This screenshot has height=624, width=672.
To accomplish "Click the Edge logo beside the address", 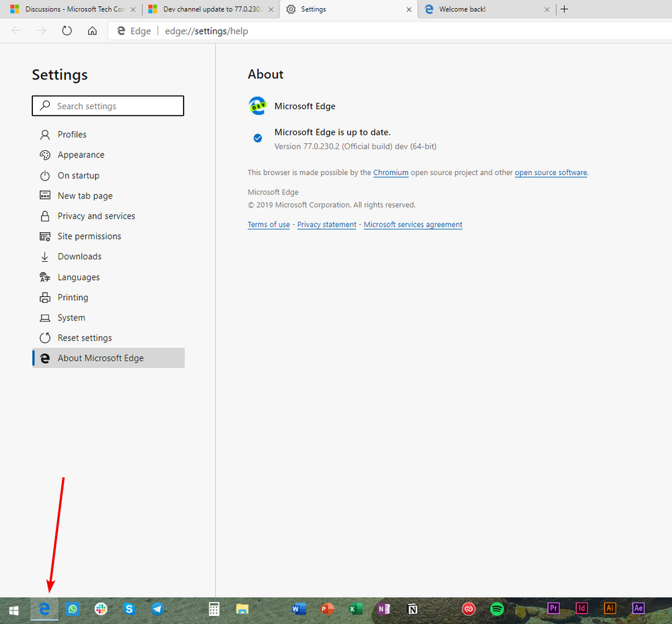I will point(121,31).
